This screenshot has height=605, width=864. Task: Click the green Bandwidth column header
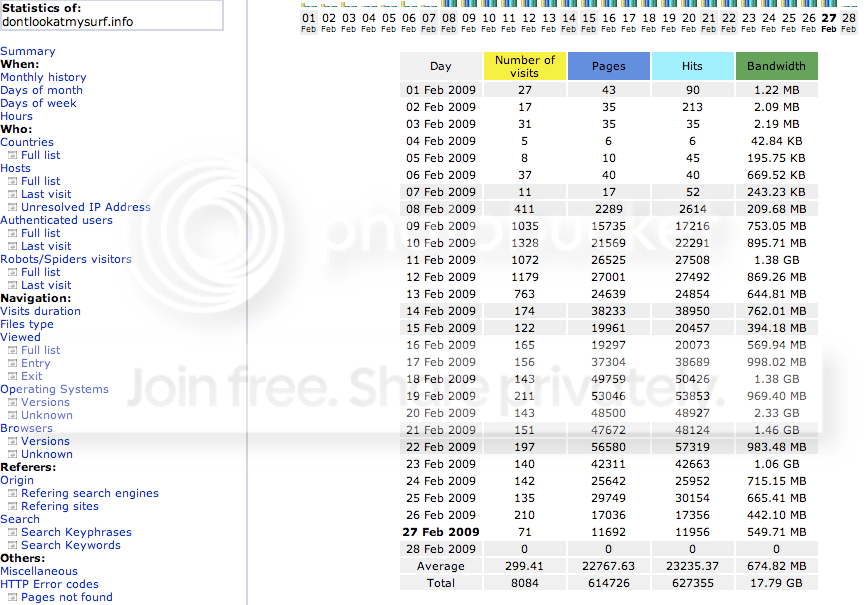coord(776,66)
